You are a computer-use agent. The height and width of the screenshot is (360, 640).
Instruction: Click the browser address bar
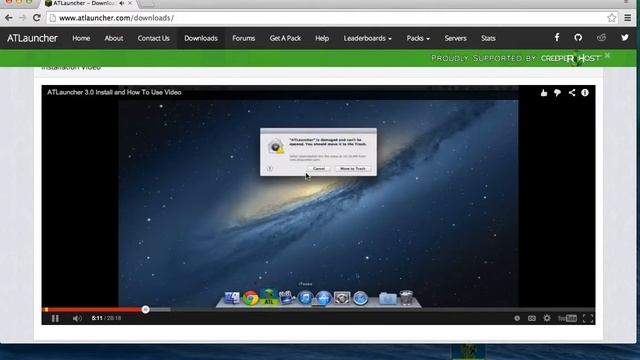click(332, 18)
